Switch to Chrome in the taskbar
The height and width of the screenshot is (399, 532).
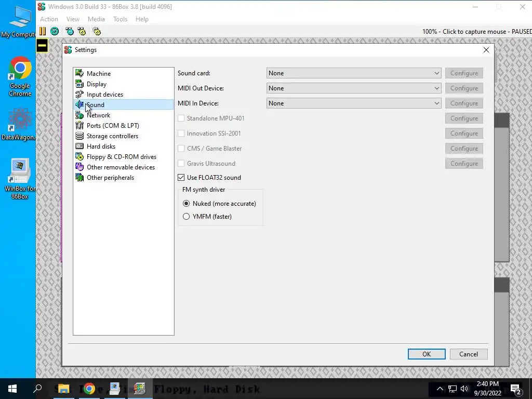click(x=89, y=389)
